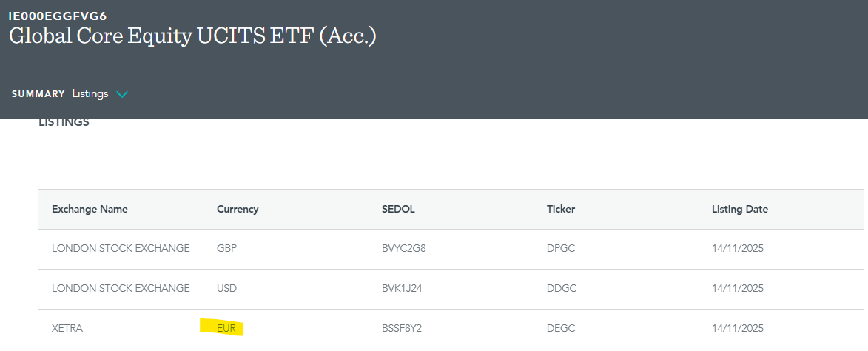Select the SUMMARY navigation label

click(38, 94)
